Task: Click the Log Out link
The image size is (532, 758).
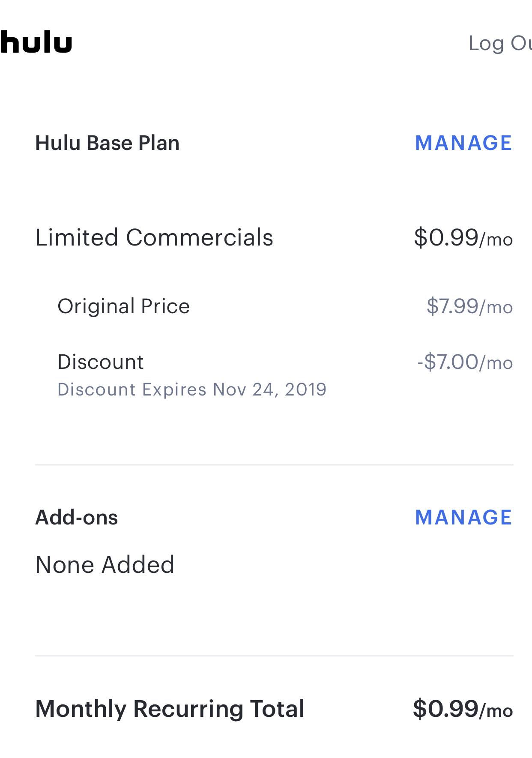Action: click(x=500, y=43)
